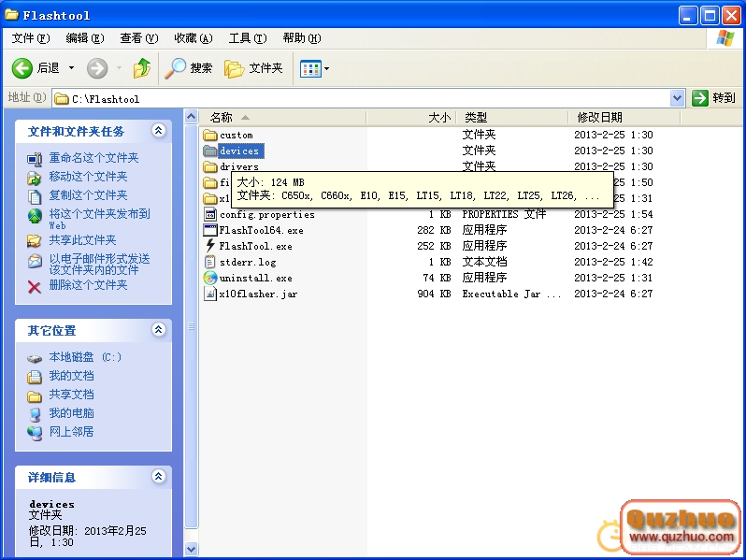Click the 转到 Go button
746x560 pixels.
click(x=713, y=98)
